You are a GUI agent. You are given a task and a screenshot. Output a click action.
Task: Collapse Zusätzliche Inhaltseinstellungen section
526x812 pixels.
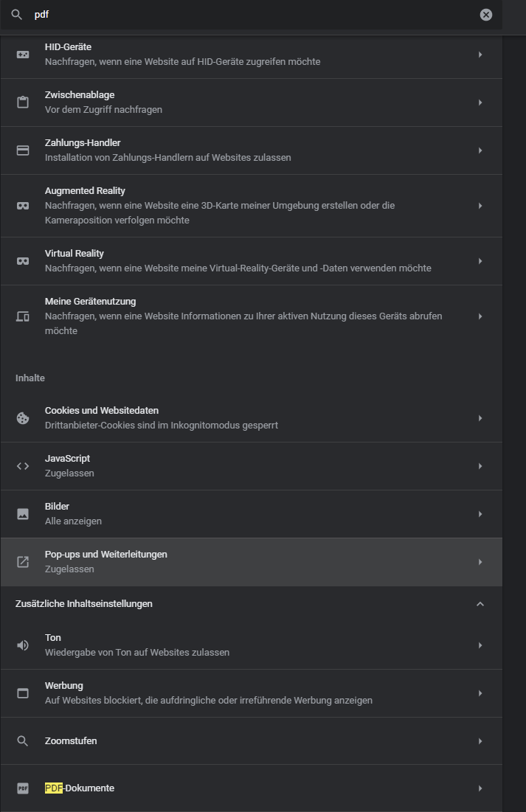(480, 604)
